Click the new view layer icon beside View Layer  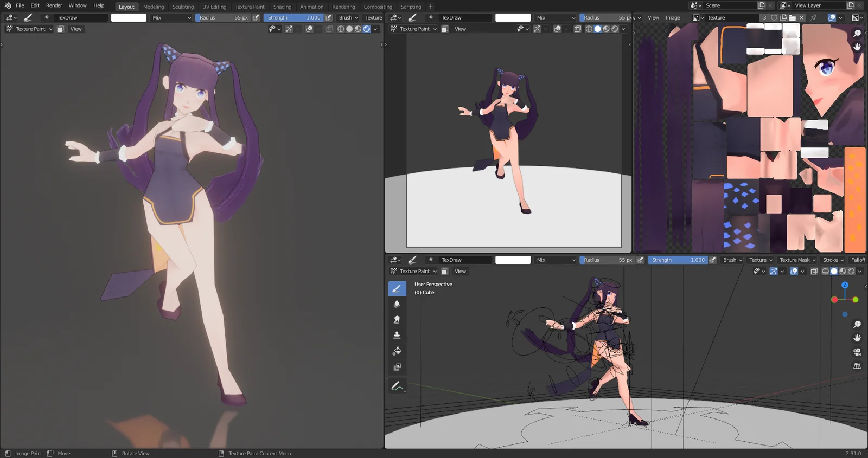(x=850, y=5)
